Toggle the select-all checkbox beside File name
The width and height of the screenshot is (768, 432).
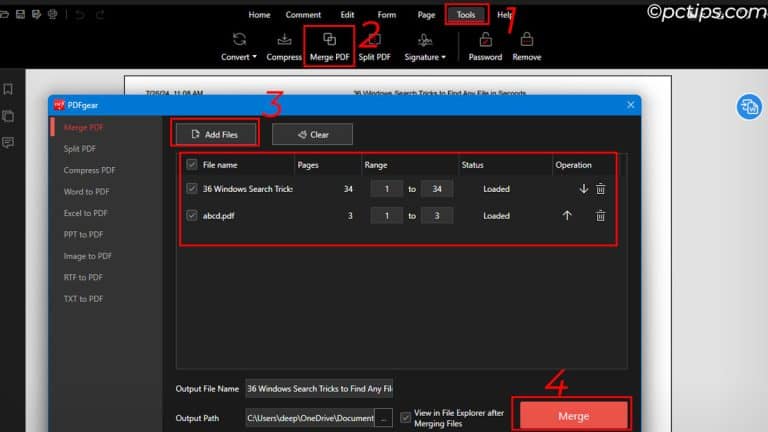[x=192, y=164]
